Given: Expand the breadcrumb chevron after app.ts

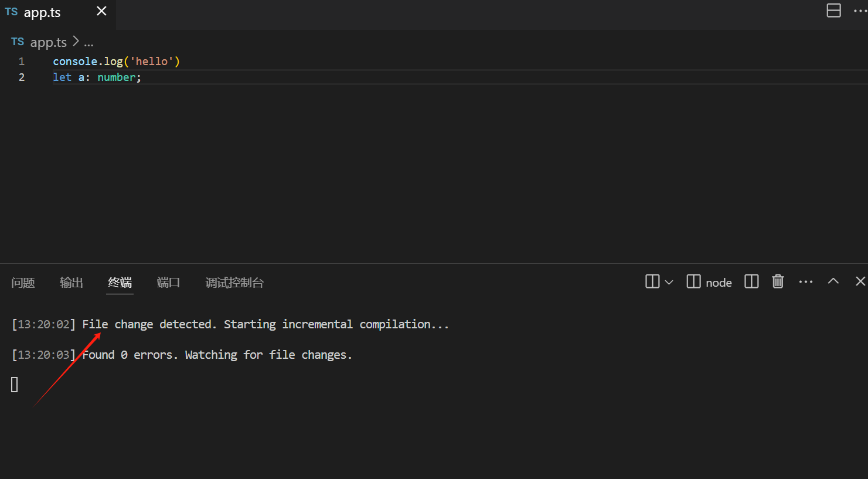Looking at the screenshot, I should click(76, 42).
